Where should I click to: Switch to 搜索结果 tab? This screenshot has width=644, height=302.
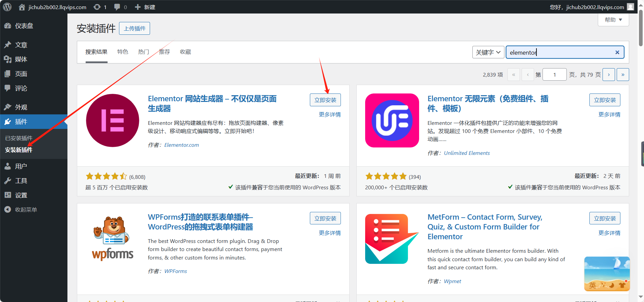point(96,52)
